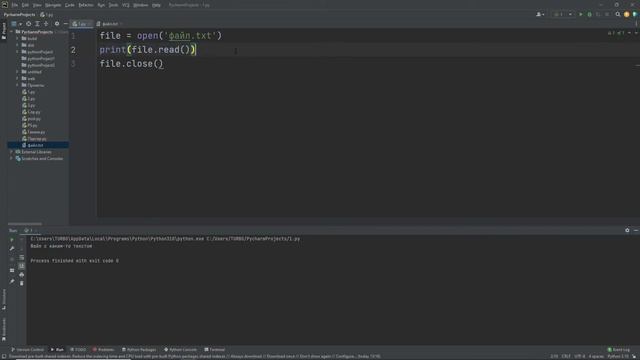Open the Python Packages tool window

[x=139, y=350]
